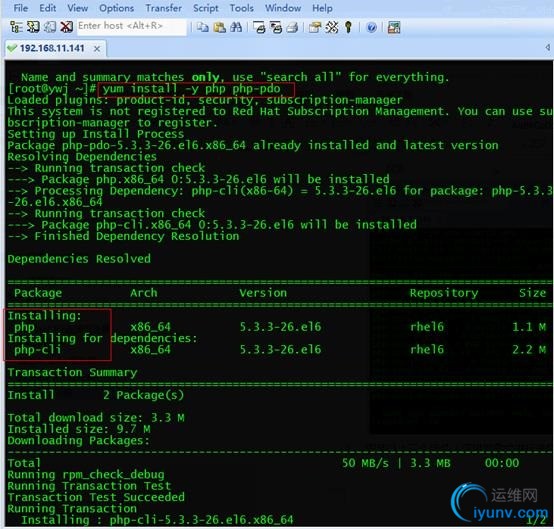Click the Print toolbar icon

tap(292, 27)
